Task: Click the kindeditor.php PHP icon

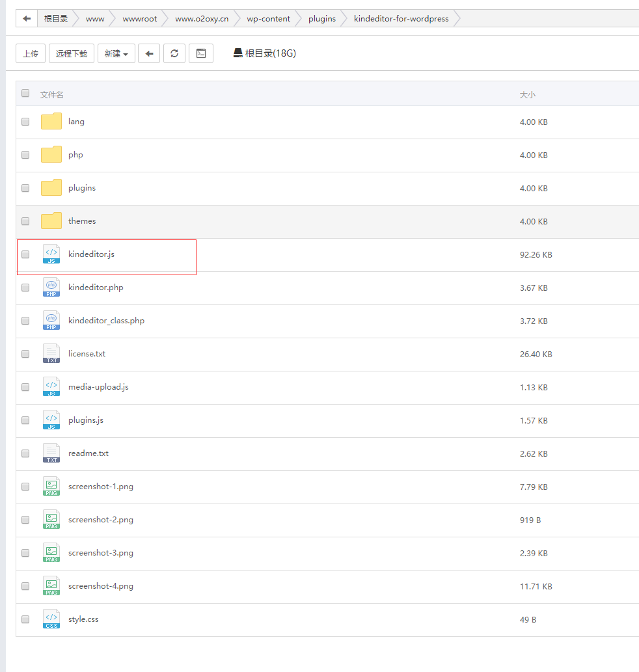Action: (x=51, y=287)
